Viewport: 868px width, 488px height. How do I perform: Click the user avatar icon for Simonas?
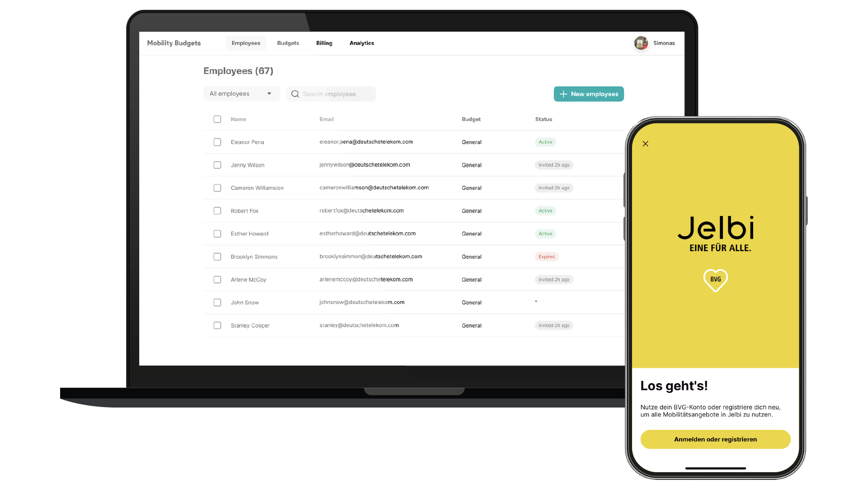point(641,42)
